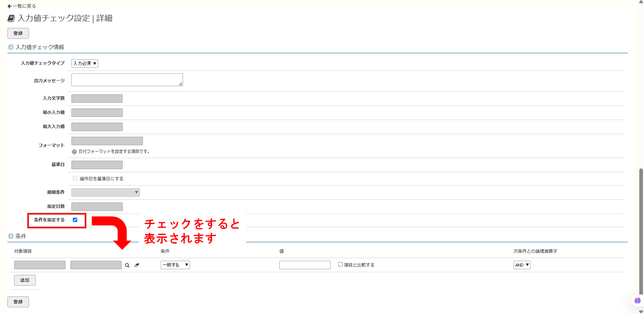
Task: Toggle 操作日を基準日にする checkbox
Action: [75, 178]
